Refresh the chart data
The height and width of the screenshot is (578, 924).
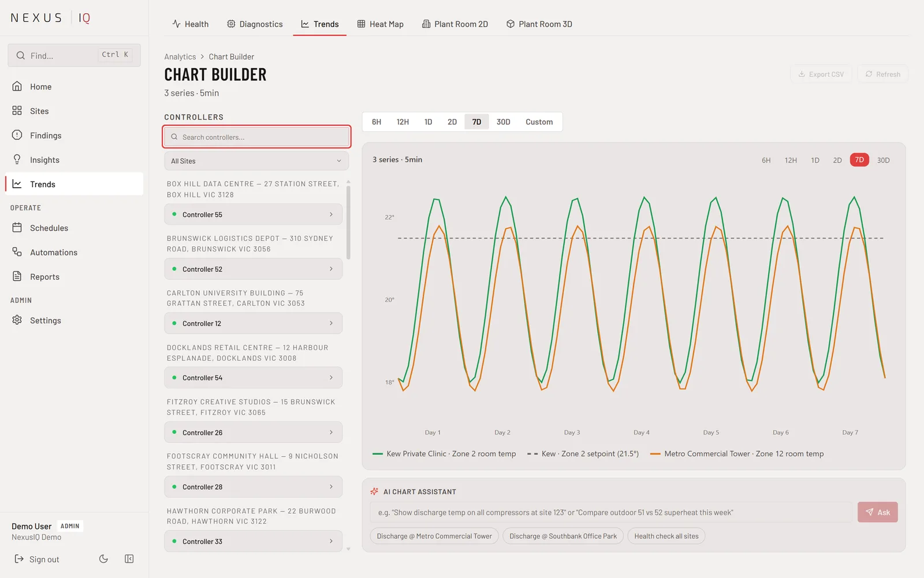[883, 74]
